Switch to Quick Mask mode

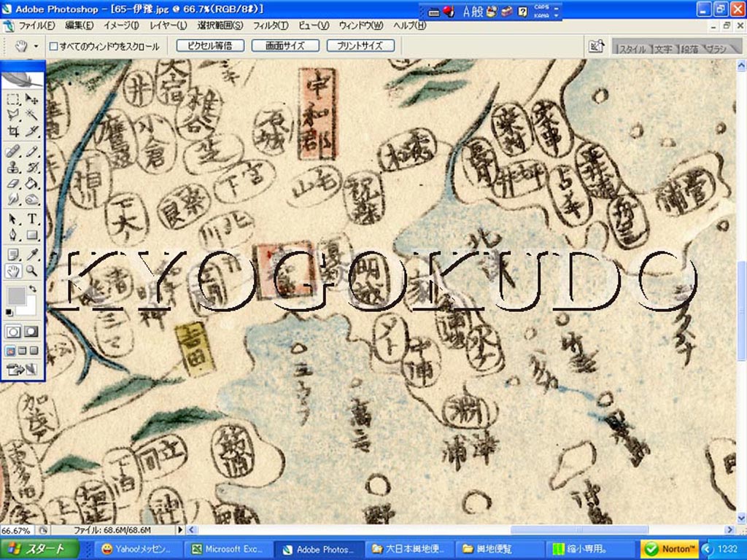pyautogui.click(x=31, y=332)
